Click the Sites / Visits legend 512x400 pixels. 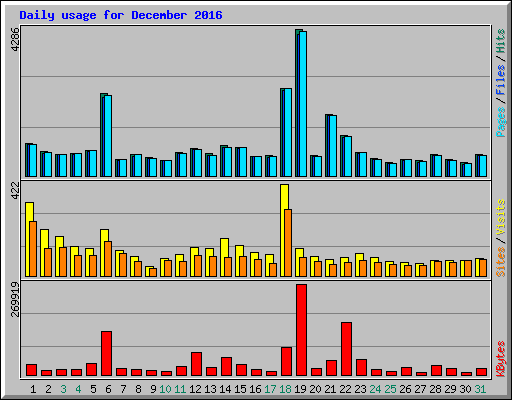coord(501,238)
